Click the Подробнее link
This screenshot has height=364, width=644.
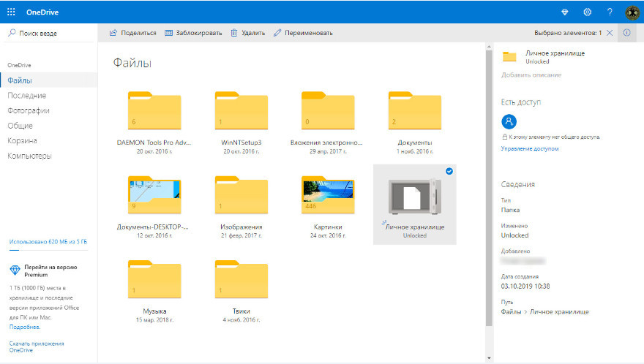coord(25,327)
